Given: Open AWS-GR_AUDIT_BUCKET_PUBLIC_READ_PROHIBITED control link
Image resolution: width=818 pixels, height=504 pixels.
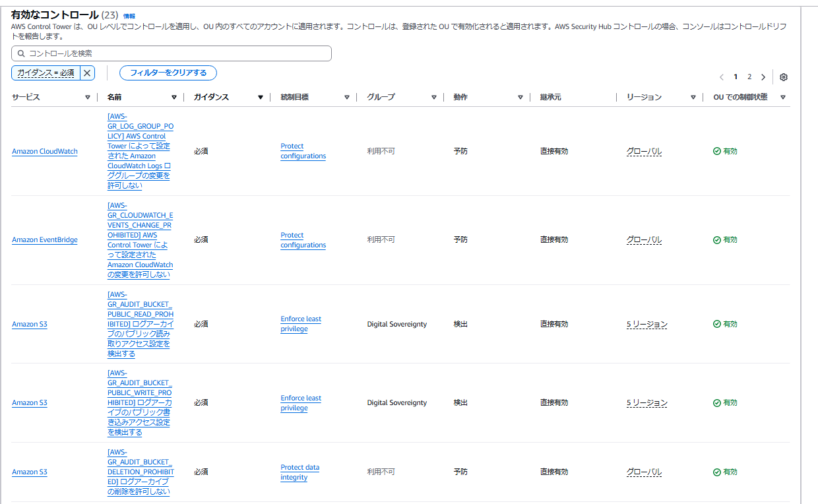Looking at the screenshot, I should pos(141,324).
